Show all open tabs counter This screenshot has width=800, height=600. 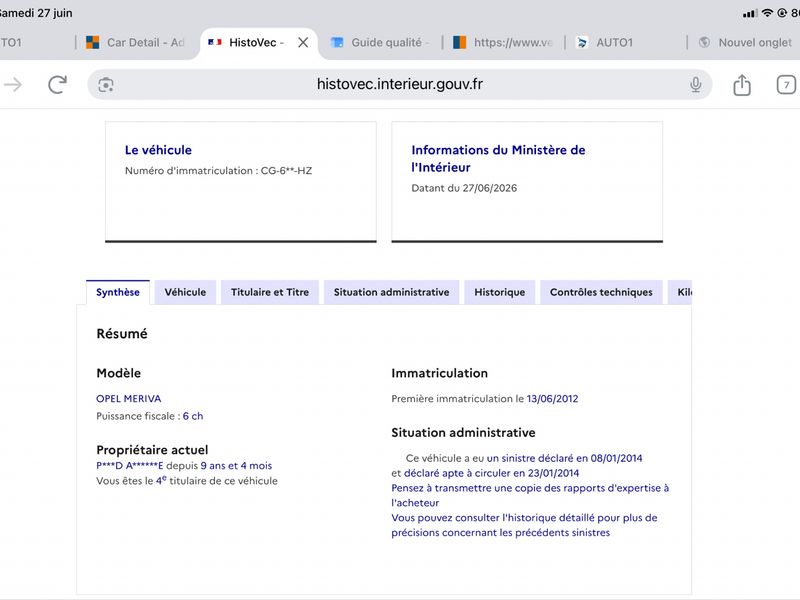coord(786,84)
